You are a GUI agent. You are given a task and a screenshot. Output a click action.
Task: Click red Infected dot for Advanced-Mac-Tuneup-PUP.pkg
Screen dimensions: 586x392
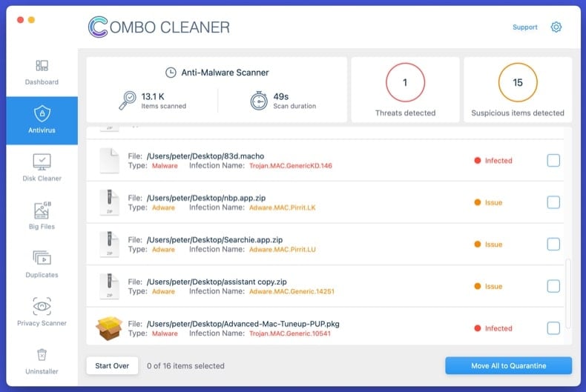click(x=477, y=328)
